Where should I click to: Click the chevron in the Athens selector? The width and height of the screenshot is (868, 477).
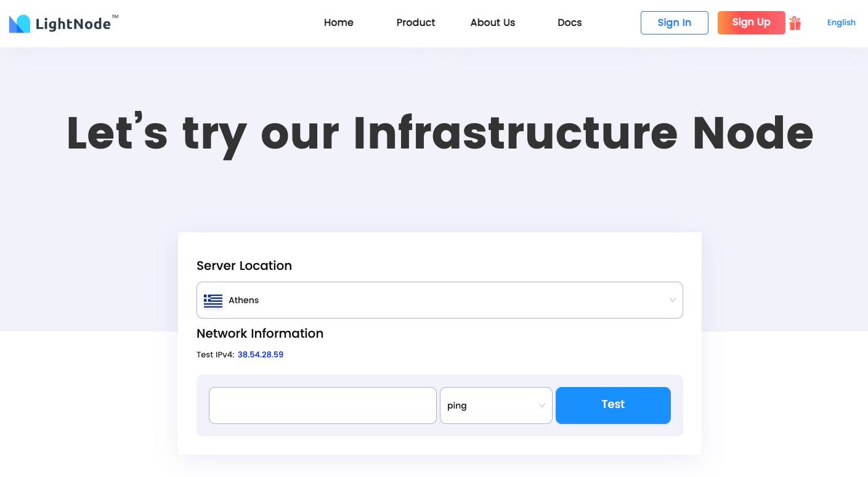coord(673,300)
